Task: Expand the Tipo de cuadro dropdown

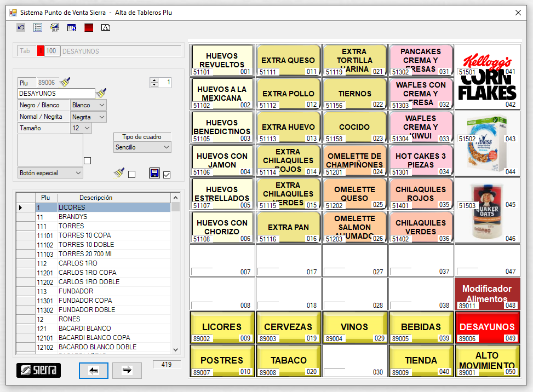Action: [x=142, y=147]
